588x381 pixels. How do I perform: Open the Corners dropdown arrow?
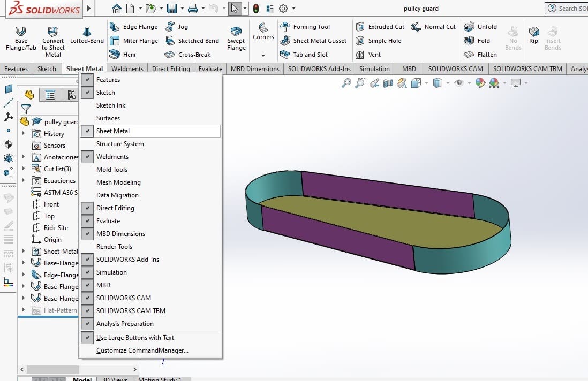pyautogui.click(x=263, y=56)
